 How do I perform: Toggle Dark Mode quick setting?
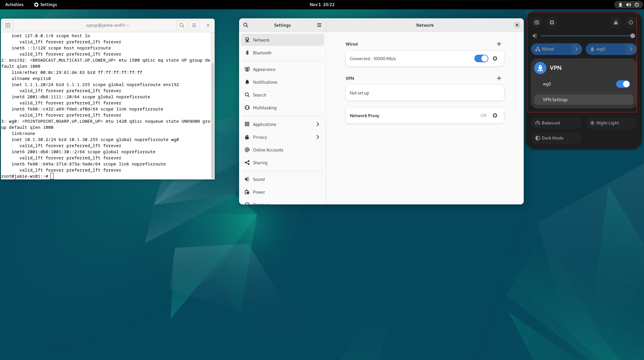pos(556,138)
